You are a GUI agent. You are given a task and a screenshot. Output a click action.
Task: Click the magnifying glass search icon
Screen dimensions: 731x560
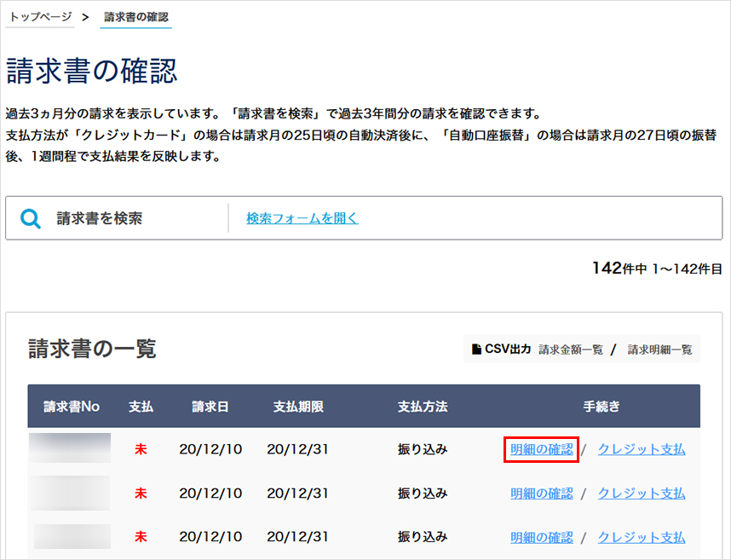pyautogui.click(x=31, y=219)
